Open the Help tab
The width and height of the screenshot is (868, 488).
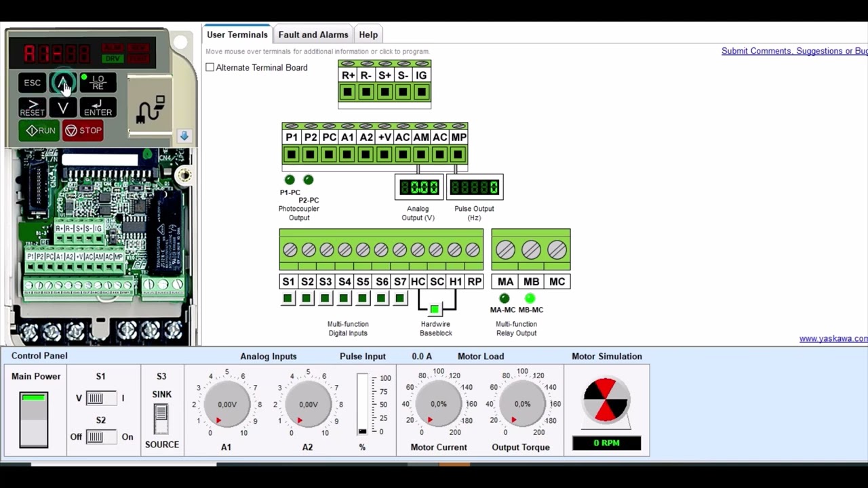[x=368, y=35]
